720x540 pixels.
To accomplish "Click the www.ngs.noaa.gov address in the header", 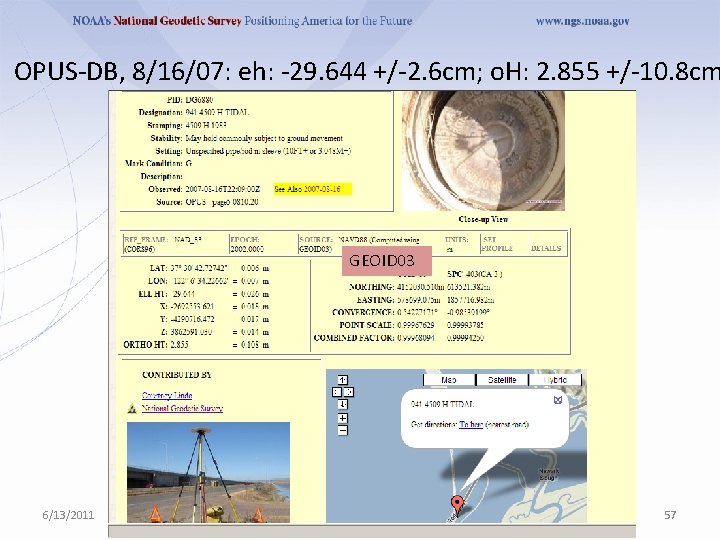I will (582, 21).
